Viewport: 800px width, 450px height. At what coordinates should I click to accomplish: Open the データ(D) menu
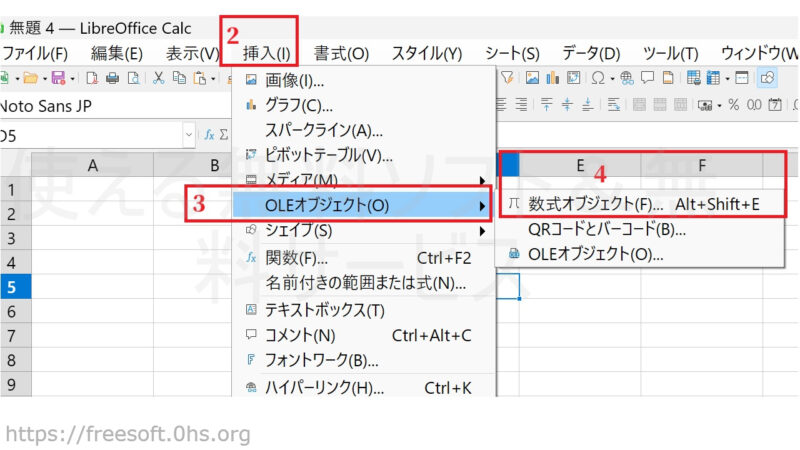(591, 53)
